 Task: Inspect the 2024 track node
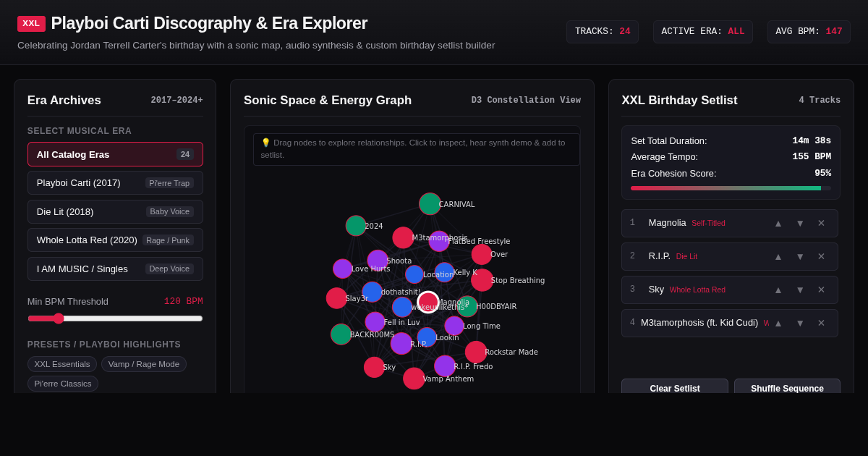pyautogui.click(x=356, y=226)
